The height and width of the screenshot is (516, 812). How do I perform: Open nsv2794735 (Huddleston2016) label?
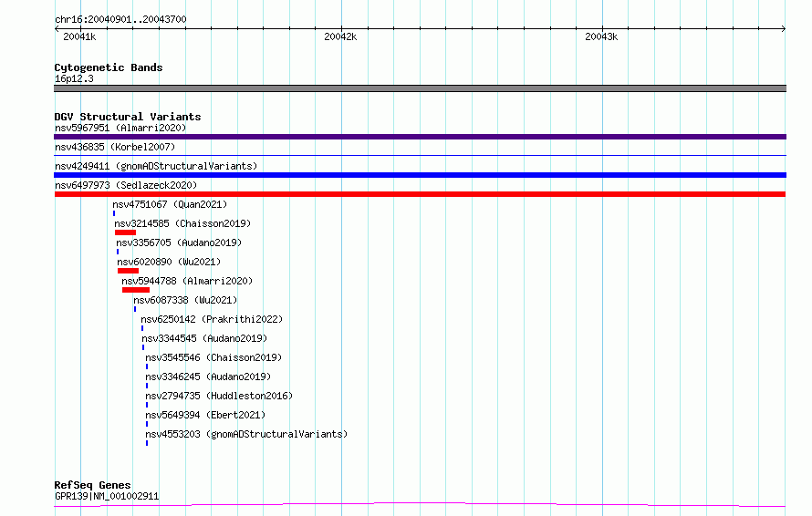point(219,396)
